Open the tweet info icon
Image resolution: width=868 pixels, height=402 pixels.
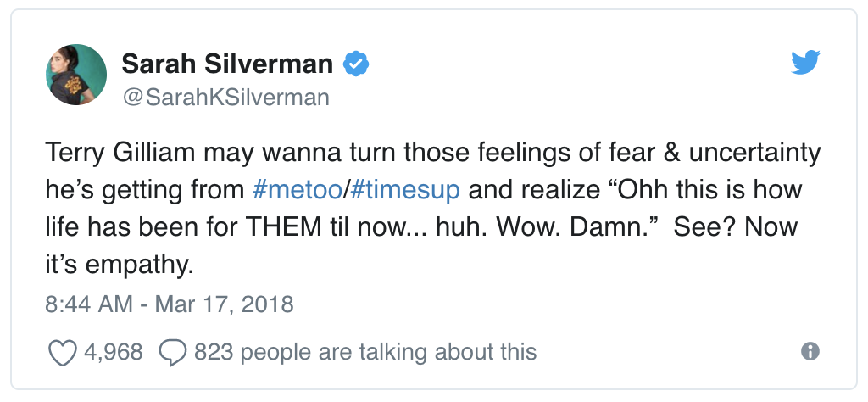[x=810, y=351]
